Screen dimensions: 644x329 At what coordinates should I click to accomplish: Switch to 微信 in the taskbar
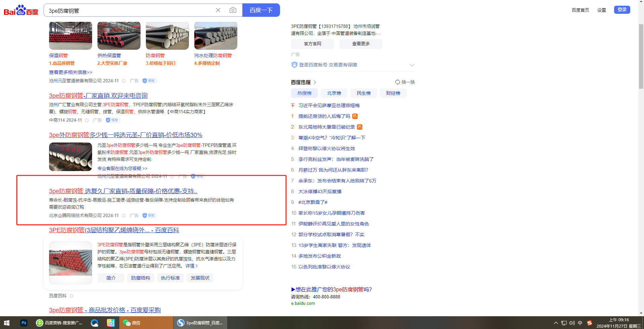tap(146, 323)
